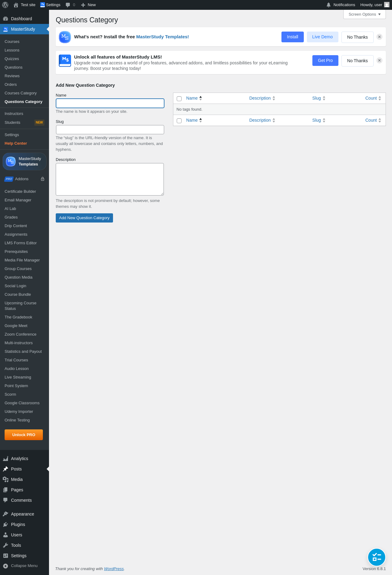Open Instructors menu item

pyautogui.click(x=14, y=114)
